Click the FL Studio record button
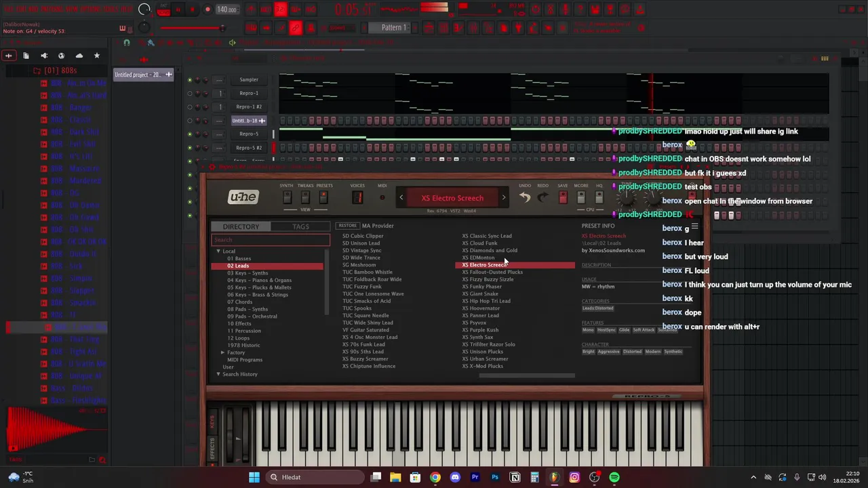 pos(206,9)
